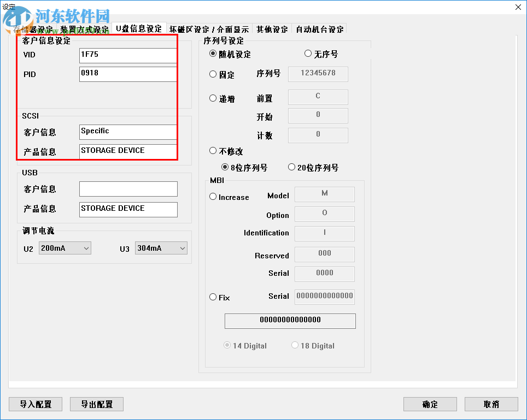
Task: Enable the Increase MBI mode
Action: 213,197
